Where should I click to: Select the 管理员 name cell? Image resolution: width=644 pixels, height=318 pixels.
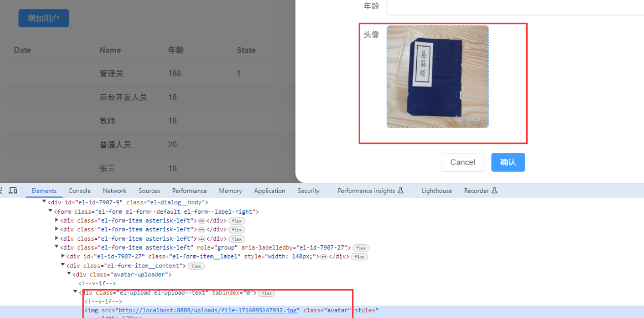pos(111,74)
